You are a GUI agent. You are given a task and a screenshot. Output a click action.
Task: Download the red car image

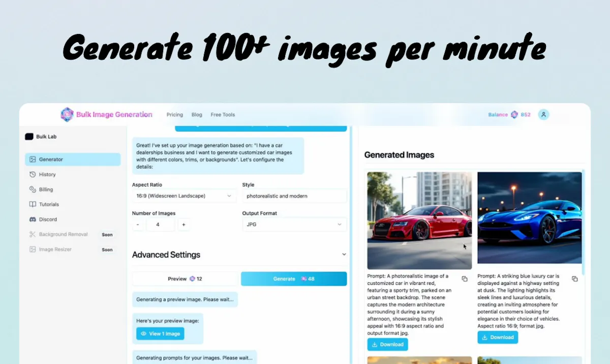point(387,344)
